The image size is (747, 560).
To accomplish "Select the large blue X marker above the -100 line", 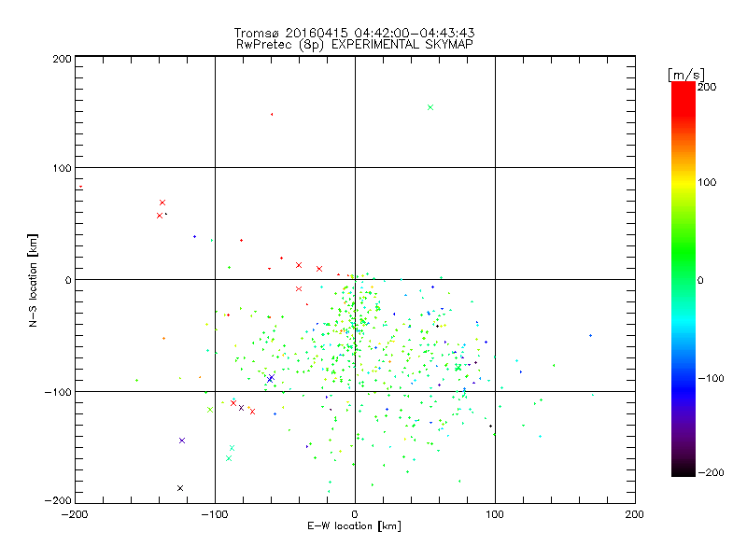I will (271, 378).
